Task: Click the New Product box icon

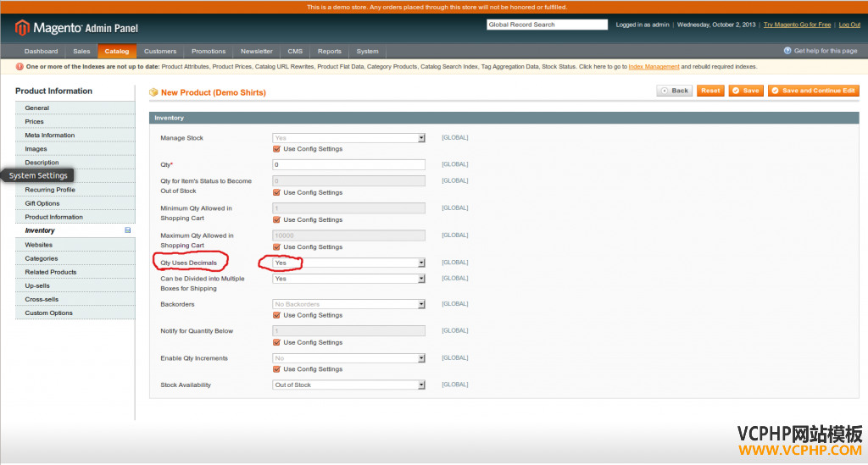Action: pyautogui.click(x=153, y=92)
